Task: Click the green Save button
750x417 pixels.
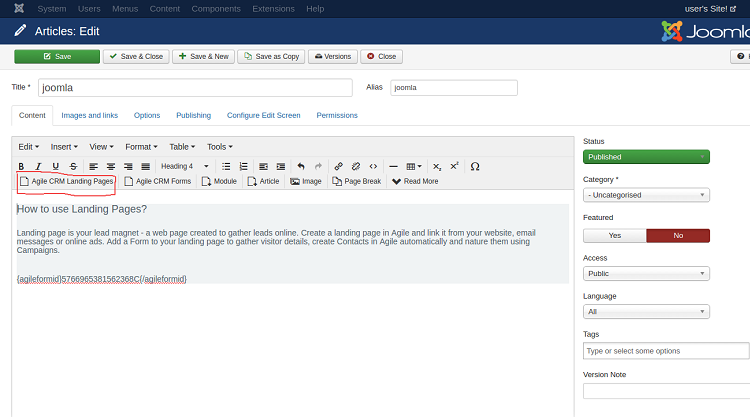Action: point(57,56)
